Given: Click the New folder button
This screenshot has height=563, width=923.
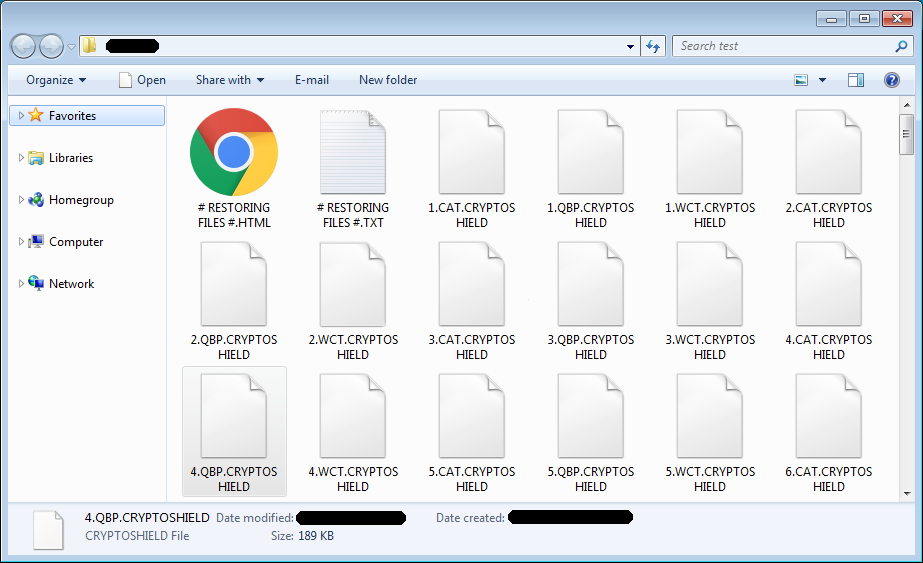Looking at the screenshot, I should (388, 80).
